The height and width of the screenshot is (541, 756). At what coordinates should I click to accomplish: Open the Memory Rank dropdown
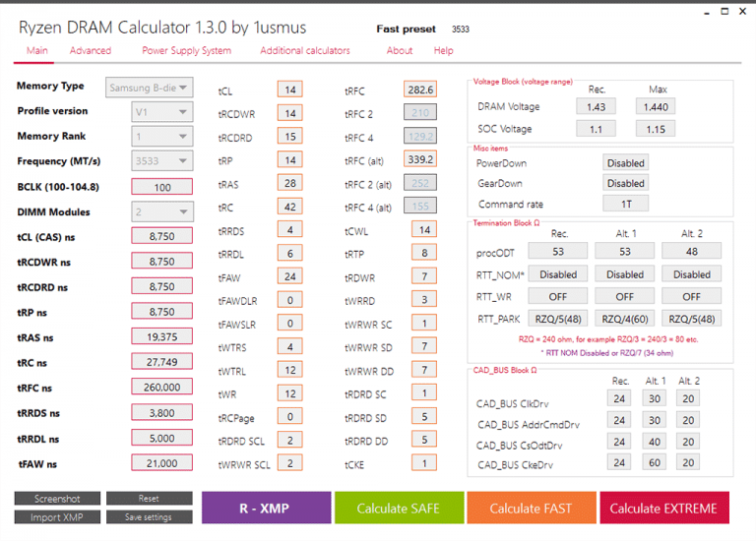point(162,137)
